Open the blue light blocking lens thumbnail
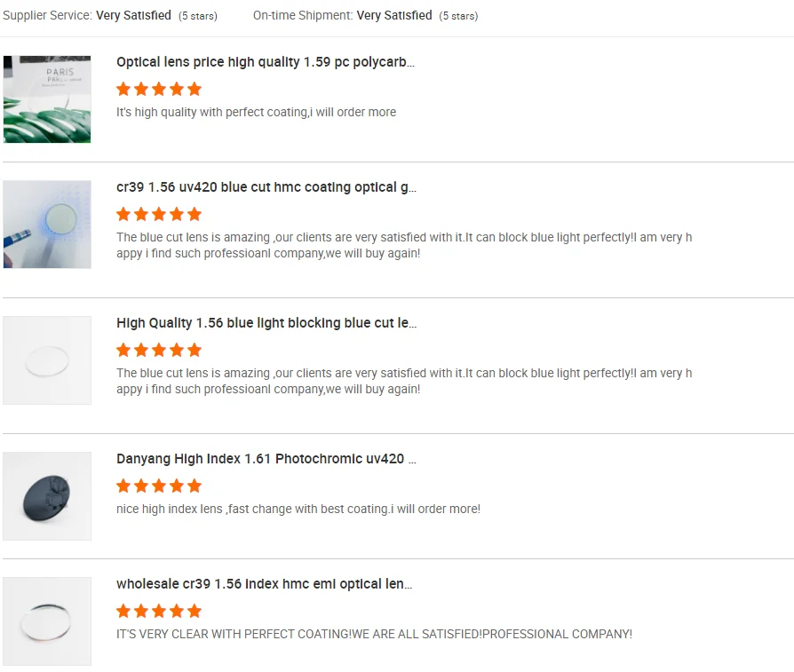This screenshot has height=672, width=794. pyautogui.click(x=47, y=360)
